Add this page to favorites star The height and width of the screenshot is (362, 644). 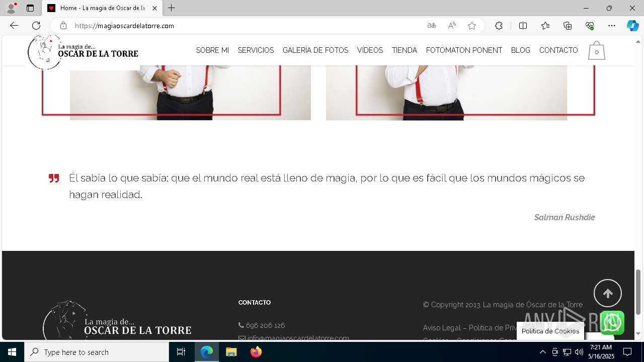(x=472, y=26)
